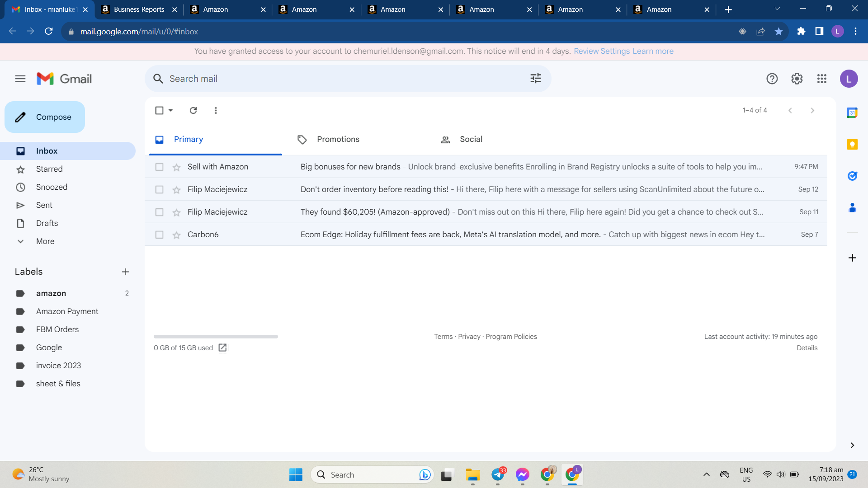Compose a new email
This screenshot has height=488, width=868.
(x=45, y=117)
